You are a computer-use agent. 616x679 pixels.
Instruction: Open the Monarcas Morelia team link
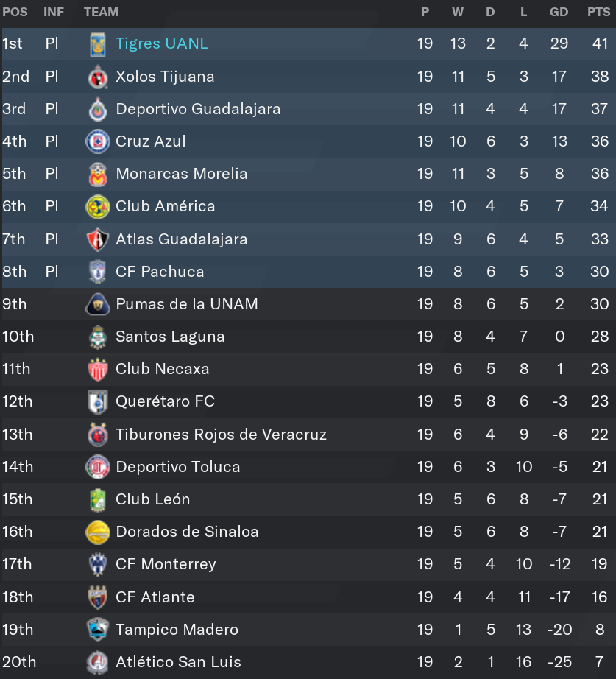181,174
